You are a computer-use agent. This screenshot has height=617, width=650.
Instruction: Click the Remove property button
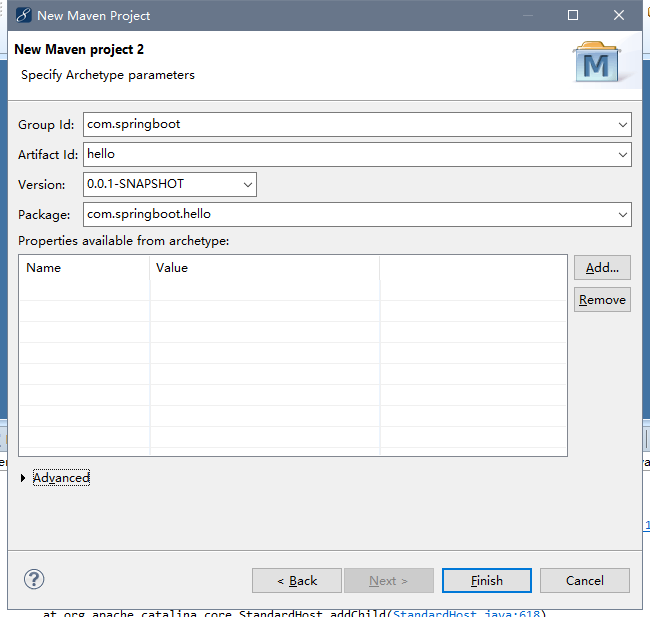coord(602,300)
